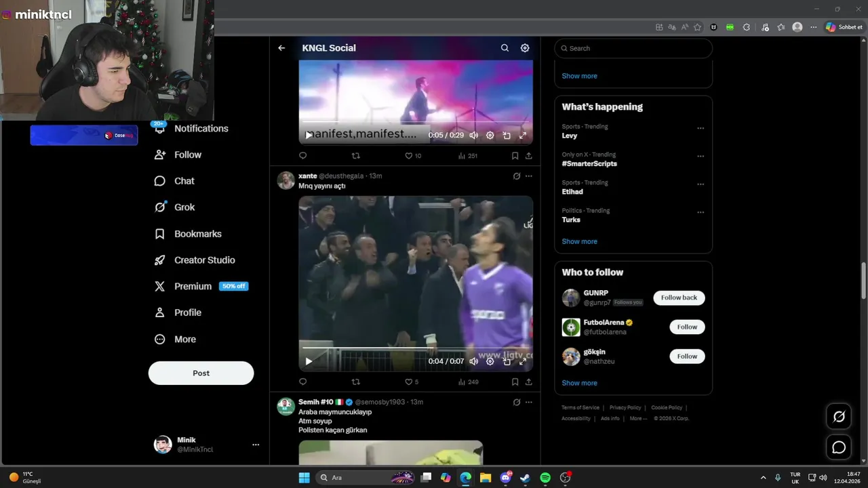The image size is (868, 488).
Task: Open more options on Semih #10's post
Action: pyautogui.click(x=528, y=402)
